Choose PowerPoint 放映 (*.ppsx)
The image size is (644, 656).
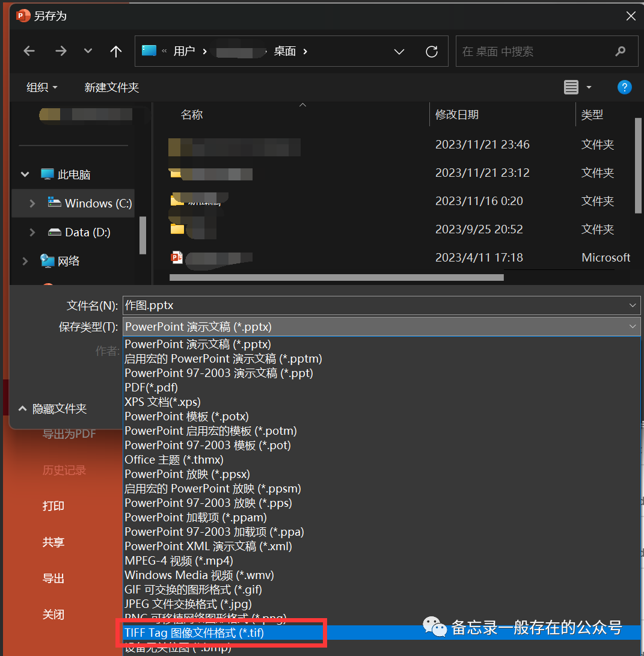point(382,474)
